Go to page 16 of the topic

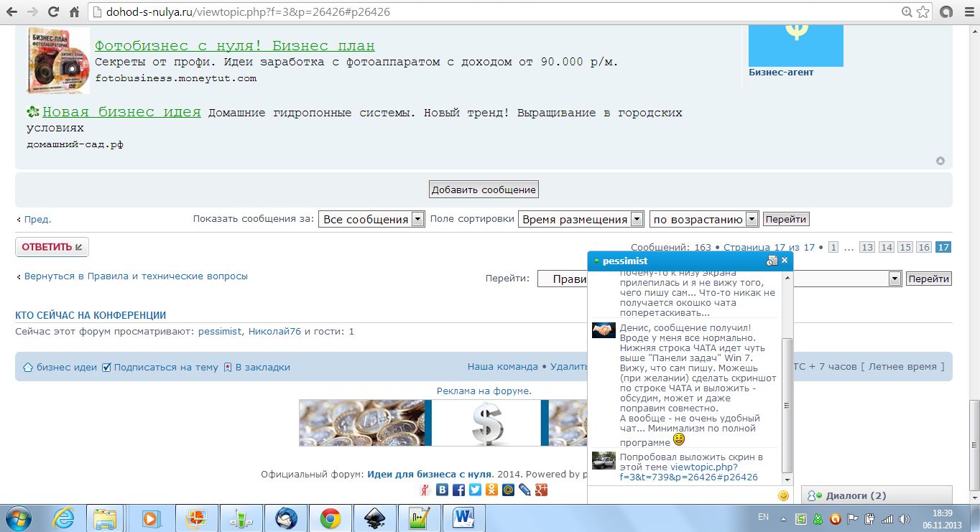coord(924,247)
